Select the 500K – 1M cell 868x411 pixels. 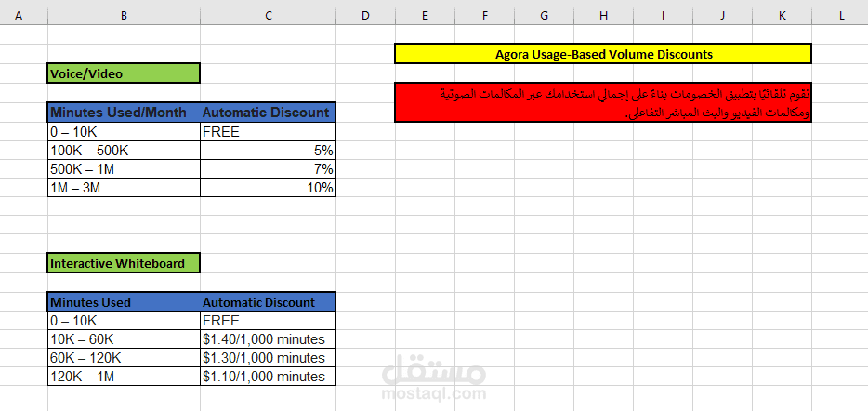[124, 169]
